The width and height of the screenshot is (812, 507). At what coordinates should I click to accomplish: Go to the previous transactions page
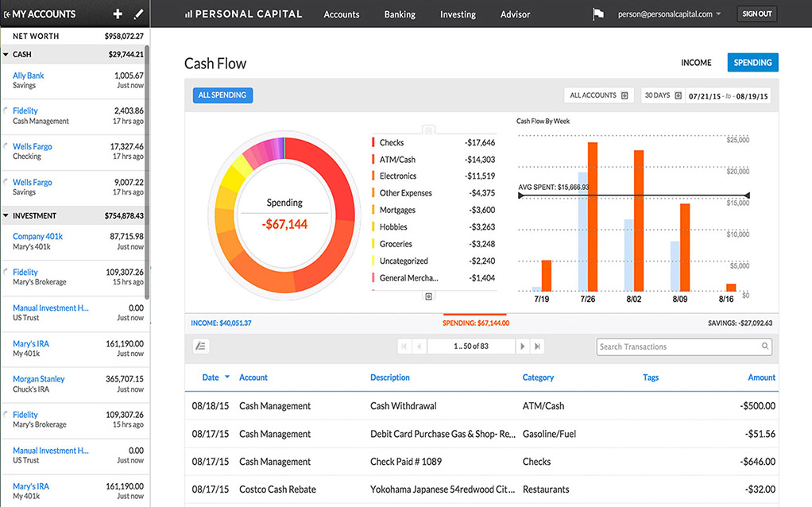[x=419, y=346]
